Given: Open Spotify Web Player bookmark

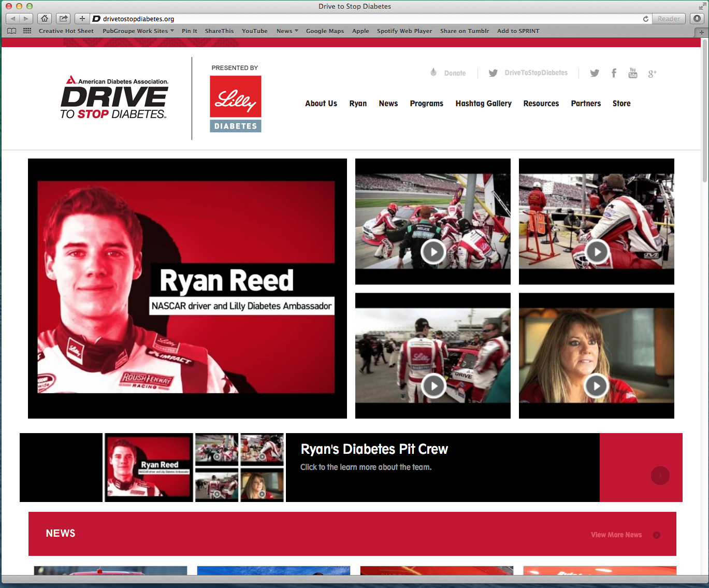Looking at the screenshot, I should [x=404, y=31].
